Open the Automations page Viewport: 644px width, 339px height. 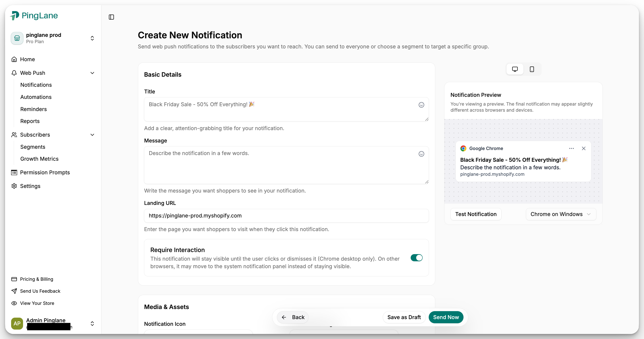(x=36, y=97)
